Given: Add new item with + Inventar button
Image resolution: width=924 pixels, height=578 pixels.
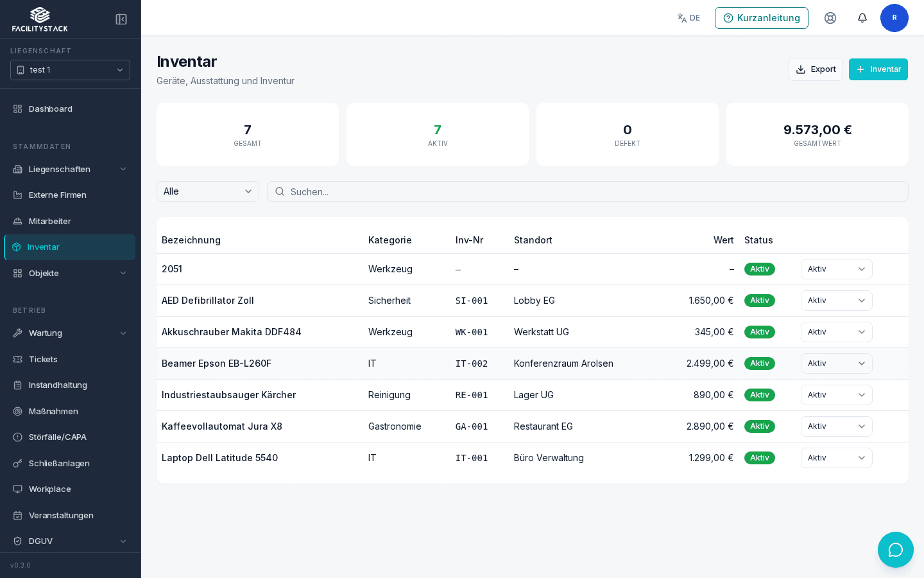Looking at the screenshot, I should click(x=878, y=69).
